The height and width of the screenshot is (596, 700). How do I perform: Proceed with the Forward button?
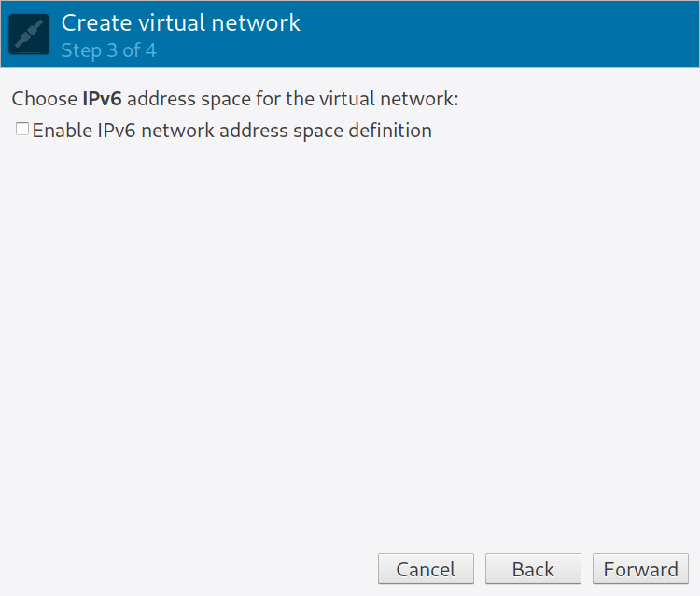[x=640, y=569]
